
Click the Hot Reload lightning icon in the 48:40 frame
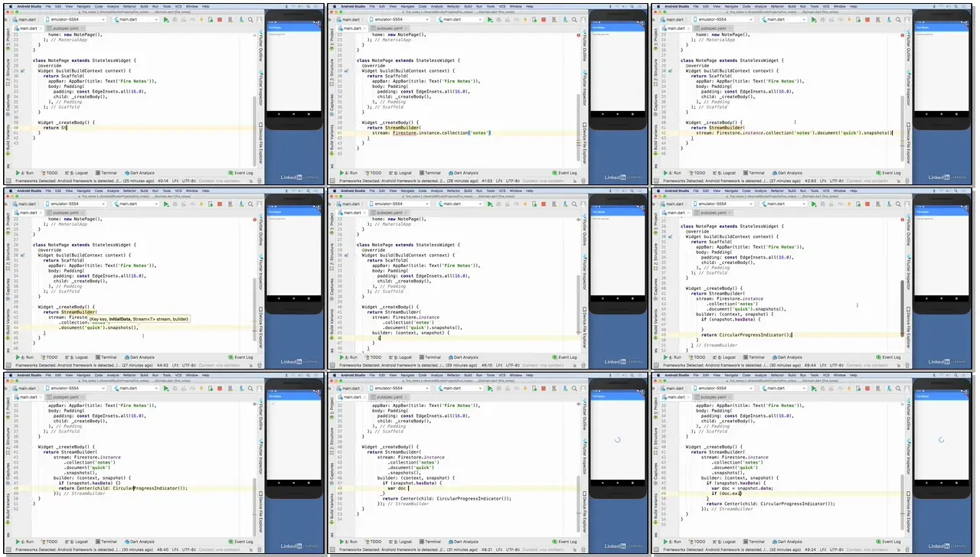(201, 388)
